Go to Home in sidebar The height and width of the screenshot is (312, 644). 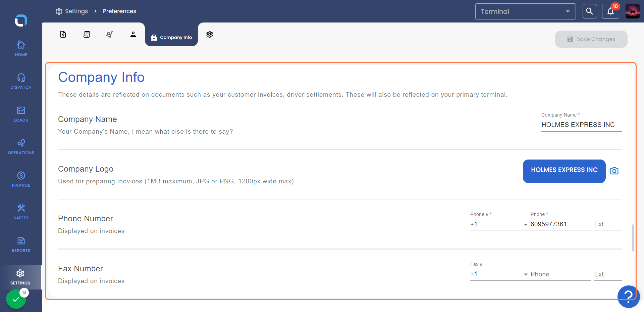(x=21, y=48)
